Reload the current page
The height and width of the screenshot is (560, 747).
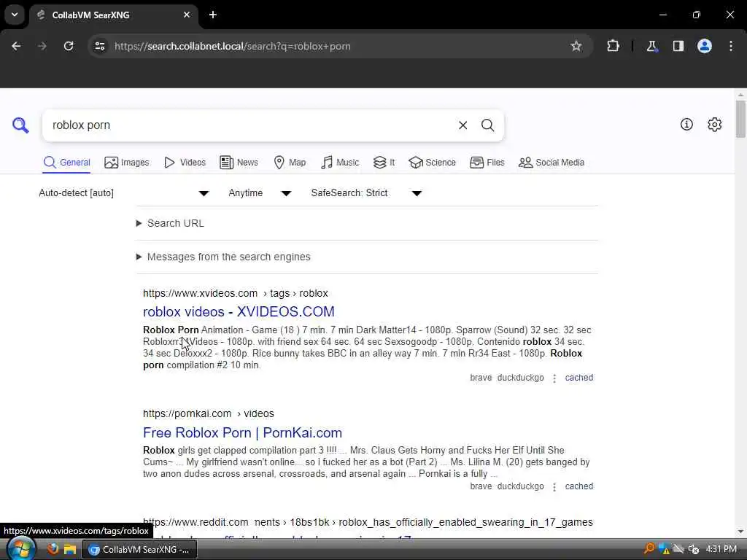click(x=69, y=46)
